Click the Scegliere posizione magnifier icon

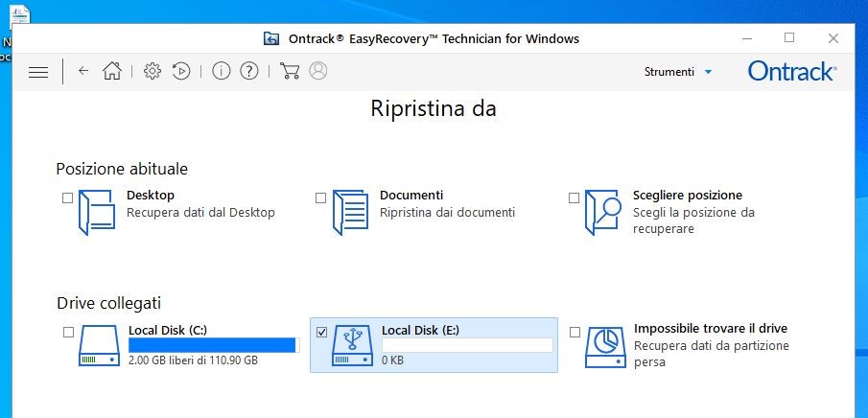pos(603,213)
